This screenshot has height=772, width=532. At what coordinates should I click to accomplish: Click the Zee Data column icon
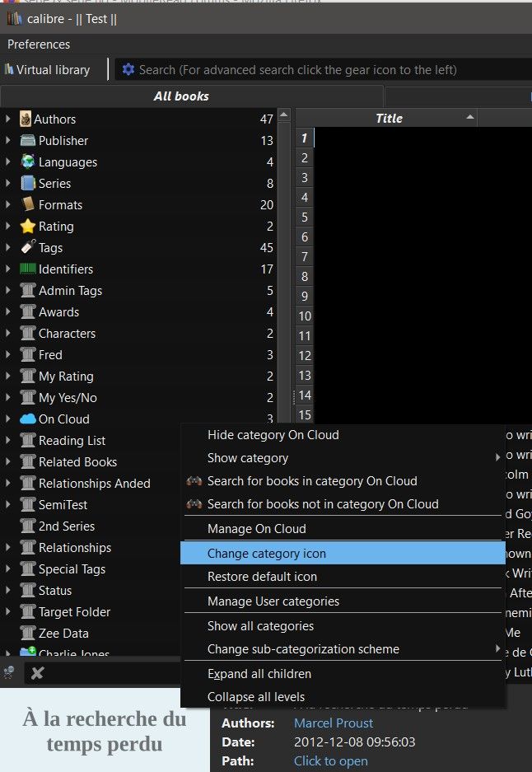27,633
